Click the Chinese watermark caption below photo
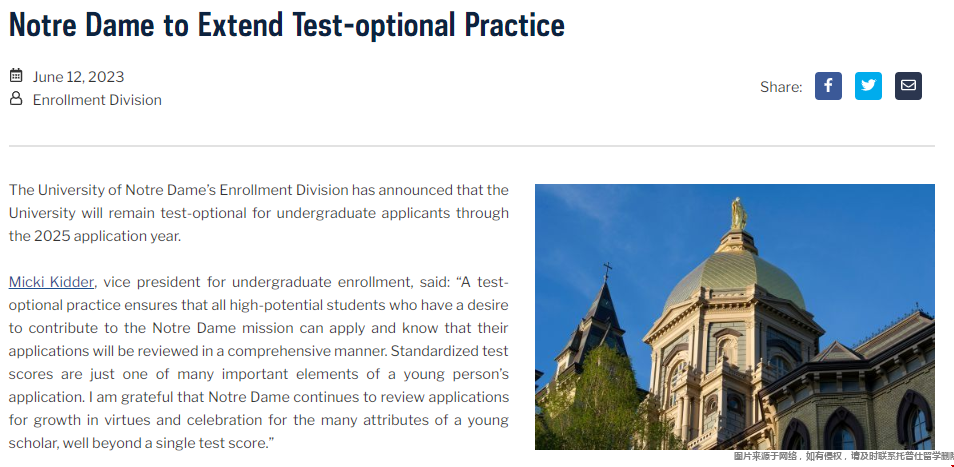This screenshot has width=954, height=467. pyautogui.click(x=843, y=456)
